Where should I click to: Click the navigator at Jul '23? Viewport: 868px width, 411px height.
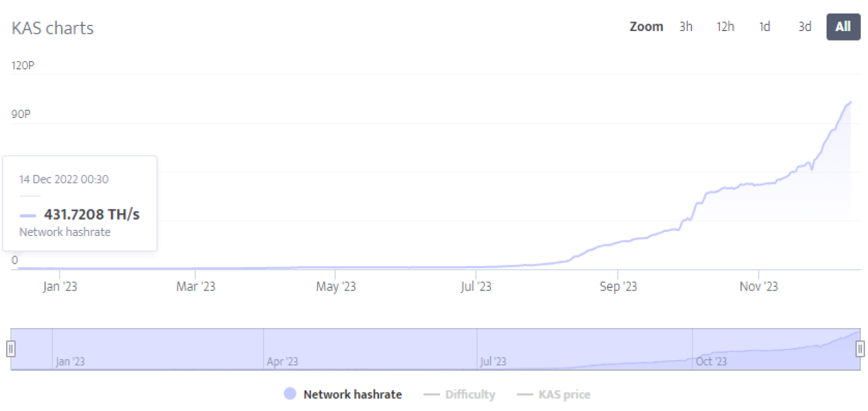coord(493,361)
